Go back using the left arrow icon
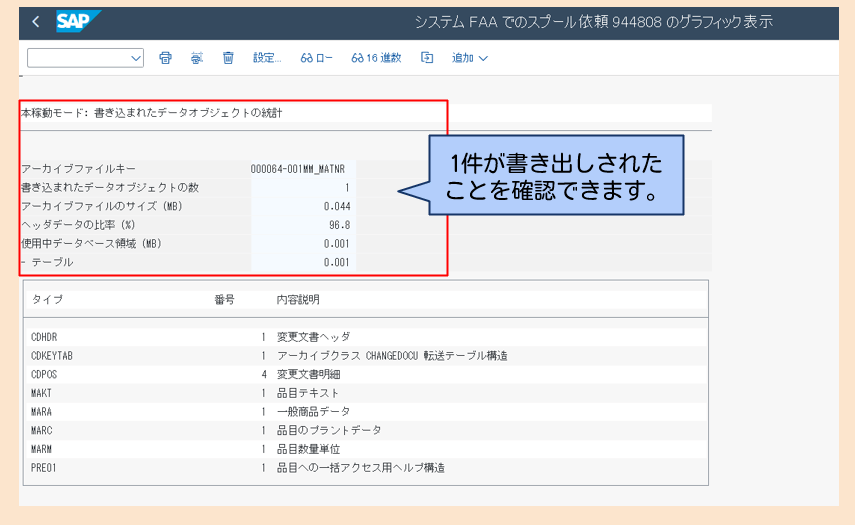Screen dimensions: 855x525 (x=36, y=22)
